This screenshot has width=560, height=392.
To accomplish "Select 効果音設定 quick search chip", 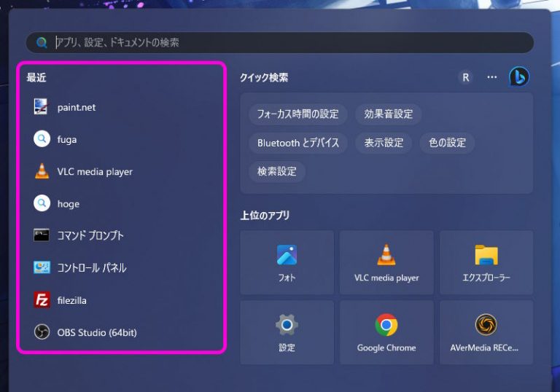I will (389, 114).
